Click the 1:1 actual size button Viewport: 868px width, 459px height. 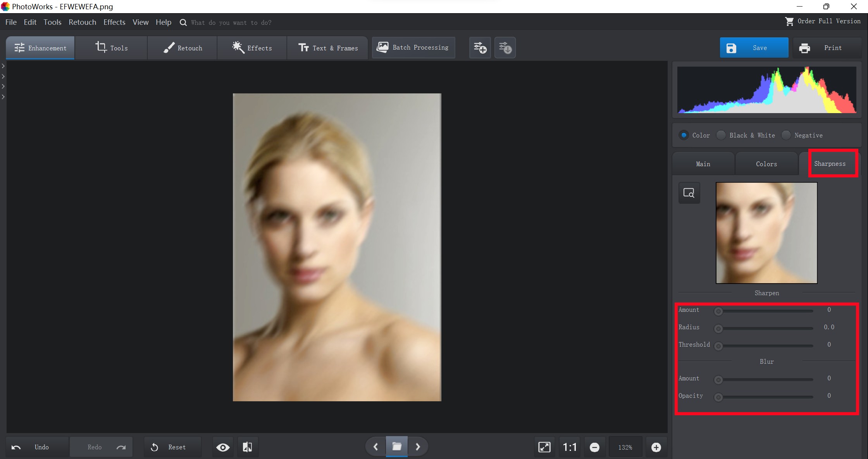click(x=570, y=447)
